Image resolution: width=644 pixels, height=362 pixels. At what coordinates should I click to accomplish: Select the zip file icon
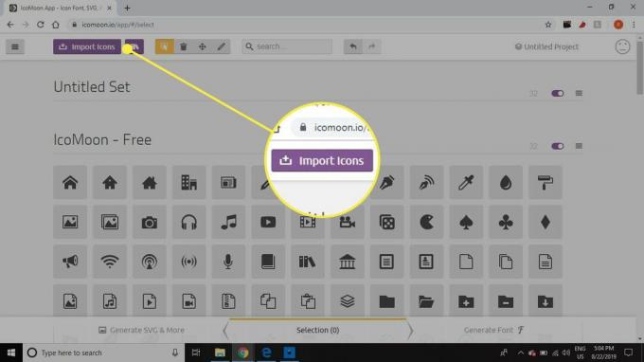228,301
